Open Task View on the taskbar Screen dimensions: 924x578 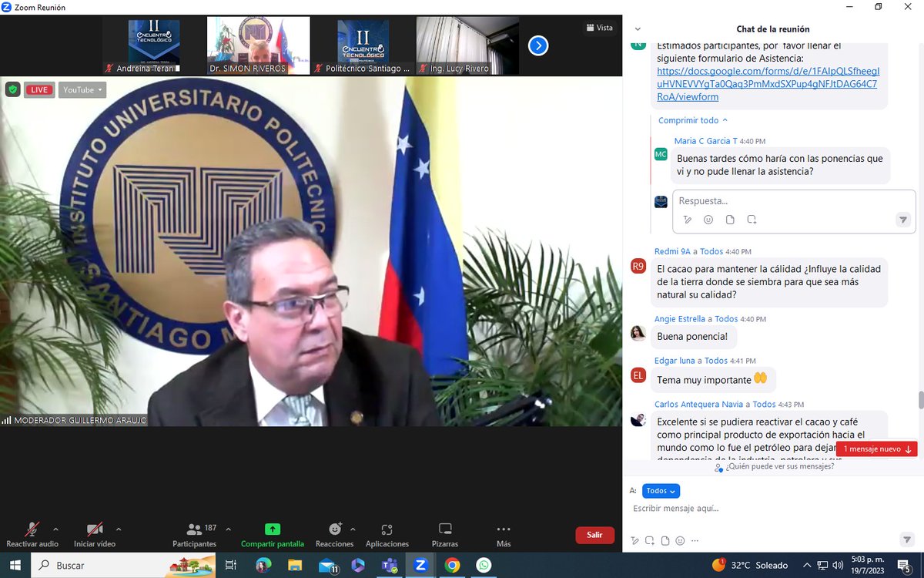pyautogui.click(x=230, y=565)
